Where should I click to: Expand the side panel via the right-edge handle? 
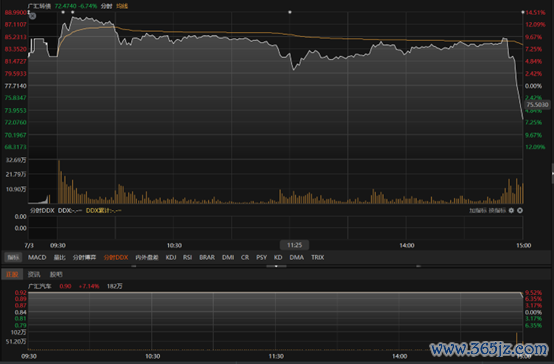coord(552,173)
